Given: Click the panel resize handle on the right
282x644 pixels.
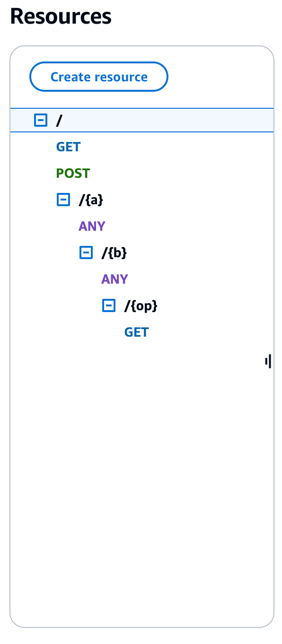Looking at the screenshot, I should pyautogui.click(x=268, y=361).
